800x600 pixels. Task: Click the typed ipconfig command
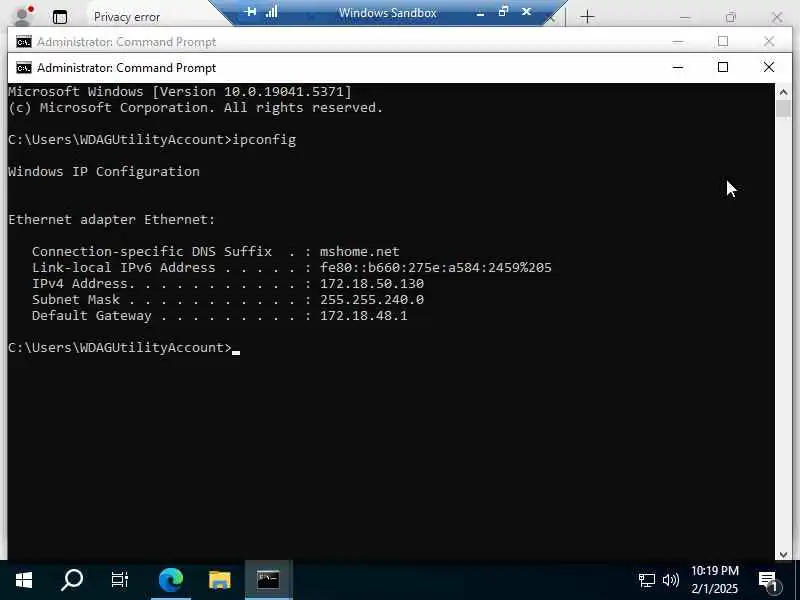point(264,140)
